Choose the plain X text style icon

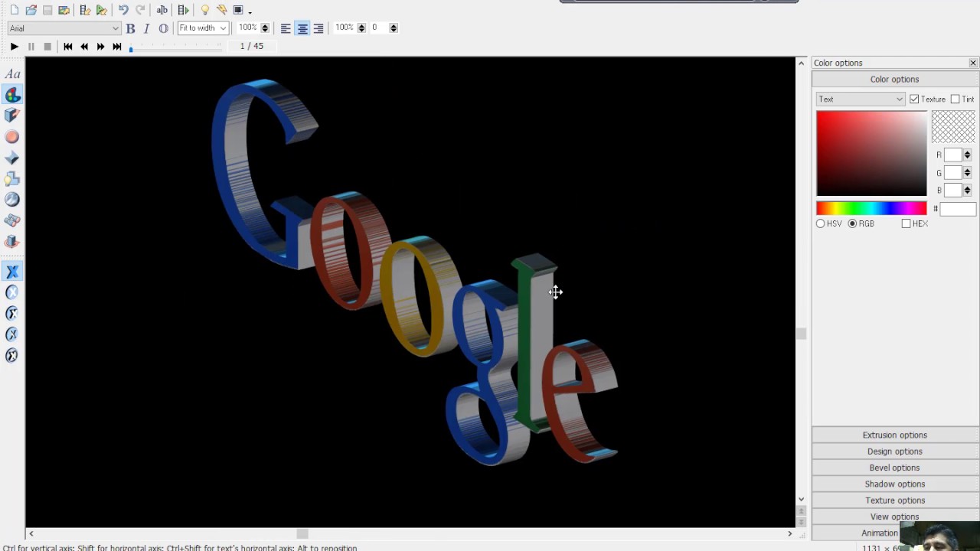pos(12,272)
